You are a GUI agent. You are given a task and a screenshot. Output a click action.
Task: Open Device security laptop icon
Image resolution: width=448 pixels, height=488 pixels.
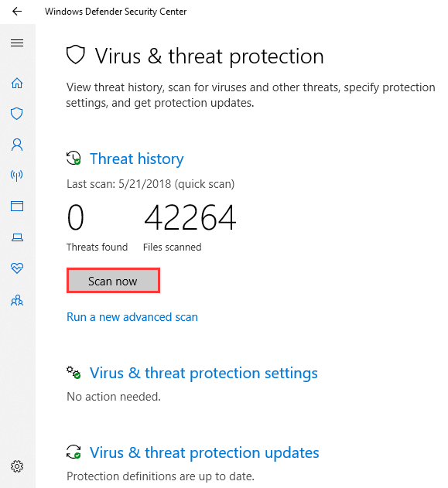17,237
